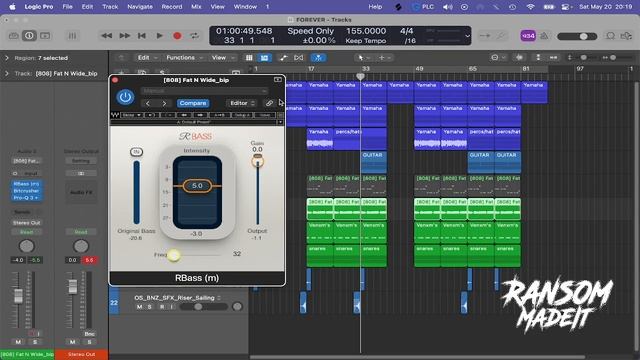Open the Library panel
This screenshot has height=360, width=640.
pyautogui.click(x=13, y=36)
